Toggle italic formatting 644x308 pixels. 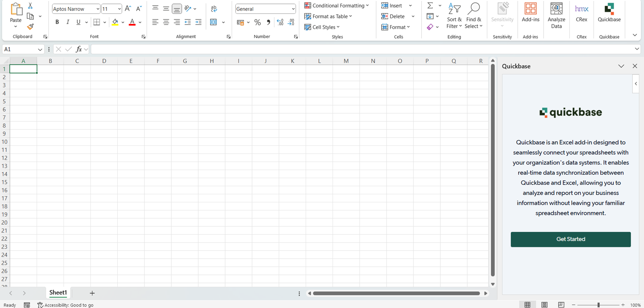coord(68,22)
